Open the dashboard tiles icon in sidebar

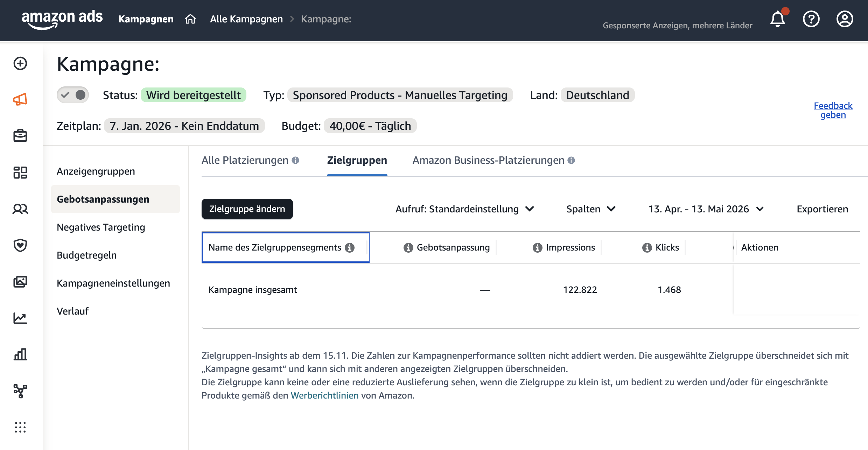(20, 173)
